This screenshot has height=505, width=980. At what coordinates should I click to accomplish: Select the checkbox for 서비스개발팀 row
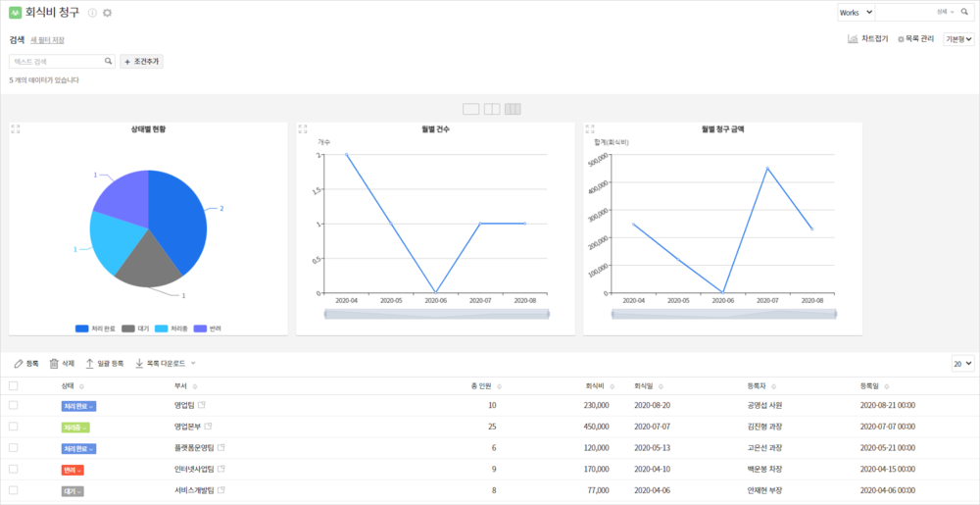[x=14, y=489]
